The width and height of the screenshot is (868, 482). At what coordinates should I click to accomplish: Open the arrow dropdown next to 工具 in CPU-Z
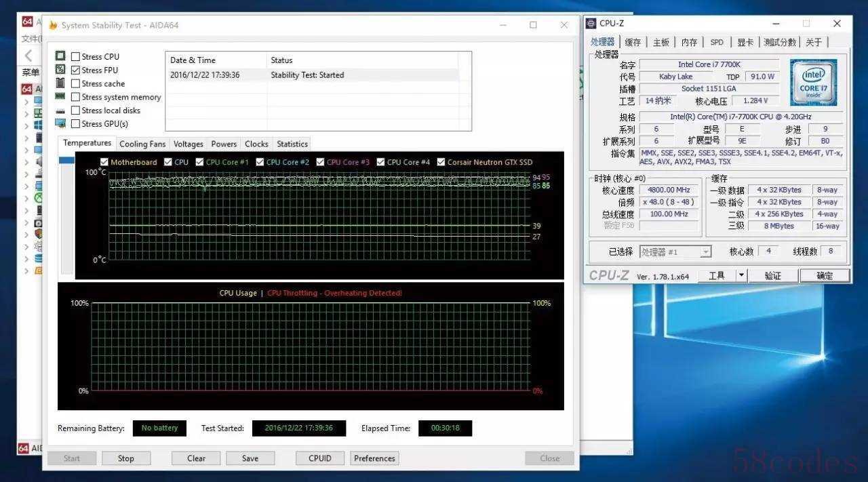point(741,275)
